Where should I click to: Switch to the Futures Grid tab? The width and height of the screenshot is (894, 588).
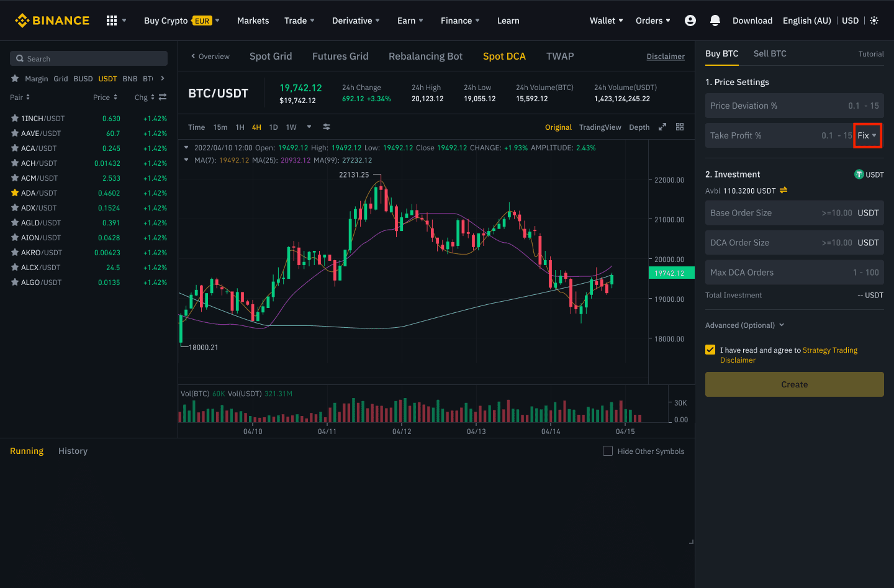point(340,56)
